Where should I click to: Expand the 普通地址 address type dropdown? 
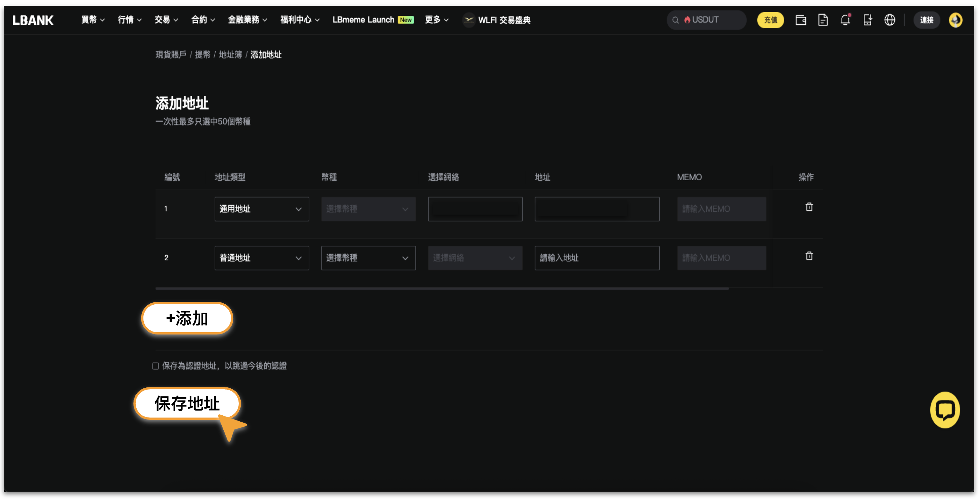pos(261,258)
